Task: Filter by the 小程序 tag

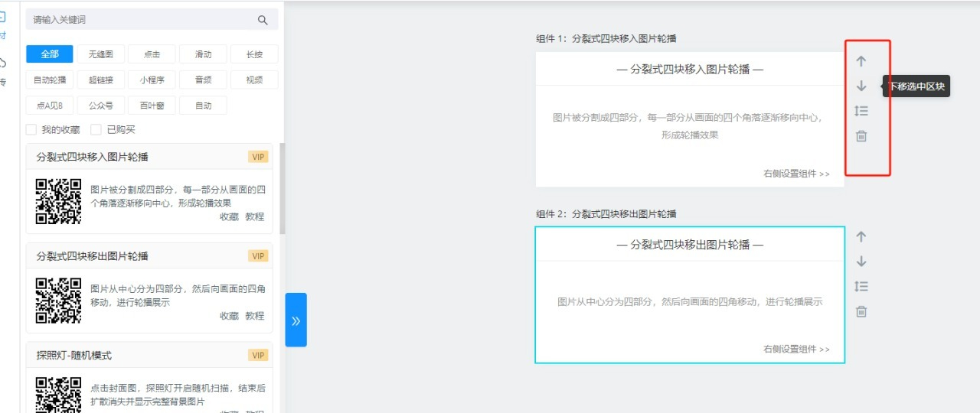Action: pyautogui.click(x=152, y=80)
